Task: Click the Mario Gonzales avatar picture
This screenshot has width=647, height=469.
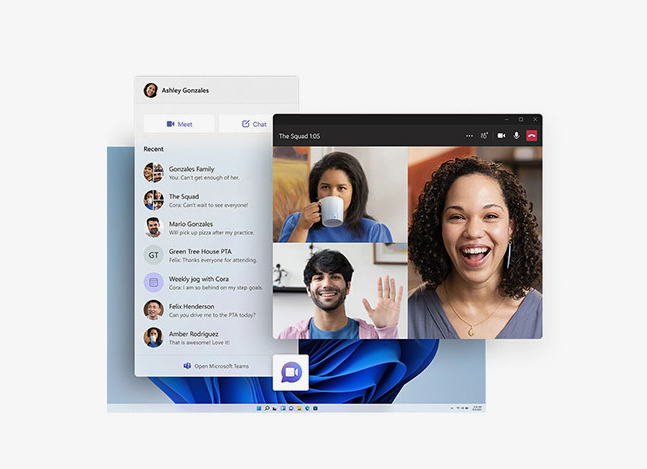Action: pos(153,228)
